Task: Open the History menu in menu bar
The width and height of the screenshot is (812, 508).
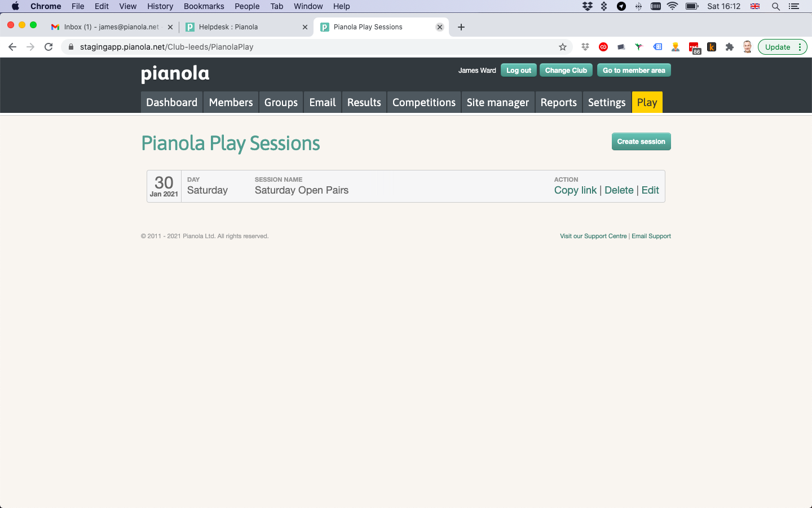Action: click(x=160, y=6)
